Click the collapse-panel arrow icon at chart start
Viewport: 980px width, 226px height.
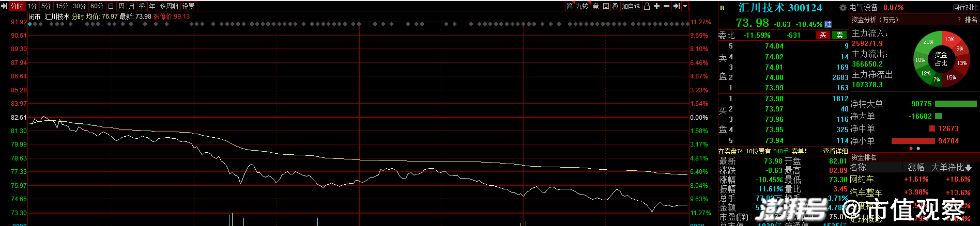4,6
